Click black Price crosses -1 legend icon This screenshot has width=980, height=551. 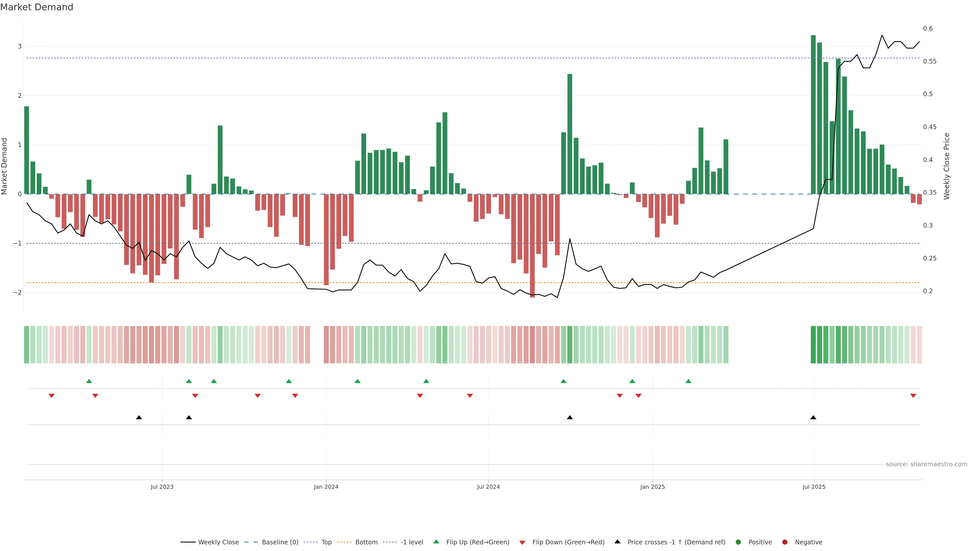pyautogui.click(x=617, y=542)
